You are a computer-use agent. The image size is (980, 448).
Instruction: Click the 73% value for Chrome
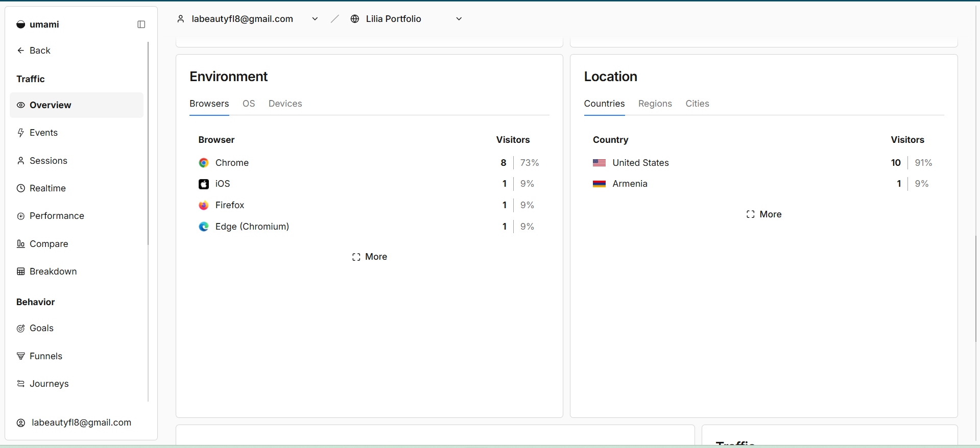click(530, 163)
